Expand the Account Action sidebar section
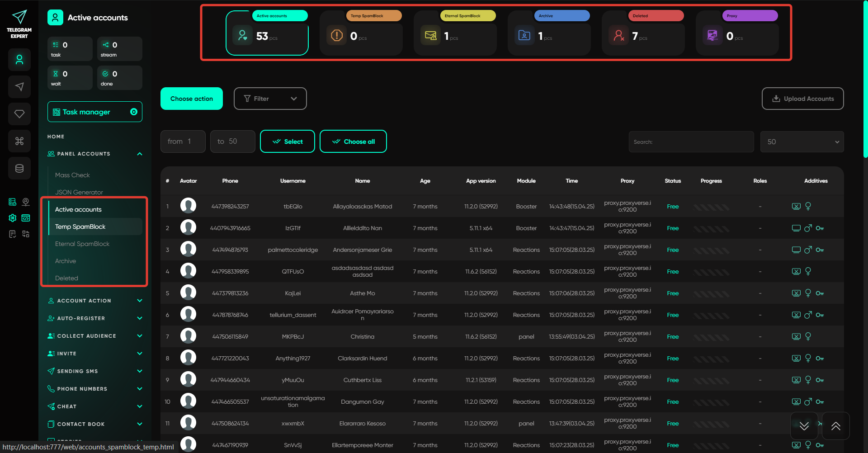 point(95,301)
